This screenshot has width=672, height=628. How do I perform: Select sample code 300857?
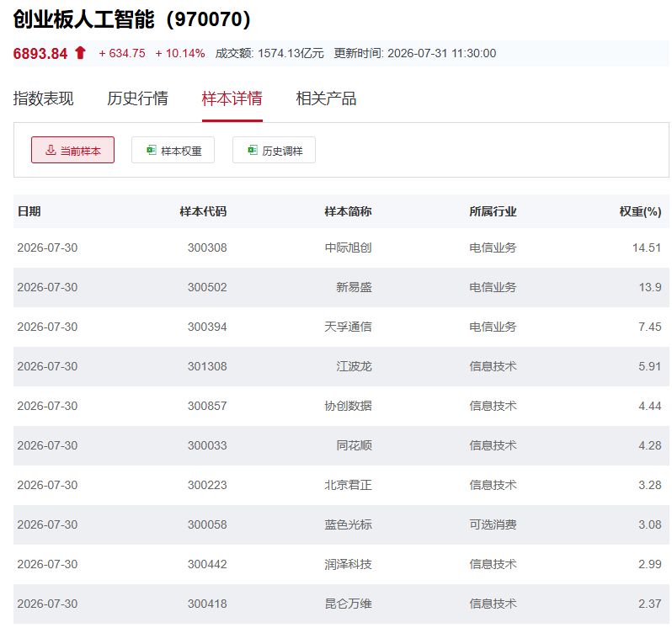[x=207, y=406]
